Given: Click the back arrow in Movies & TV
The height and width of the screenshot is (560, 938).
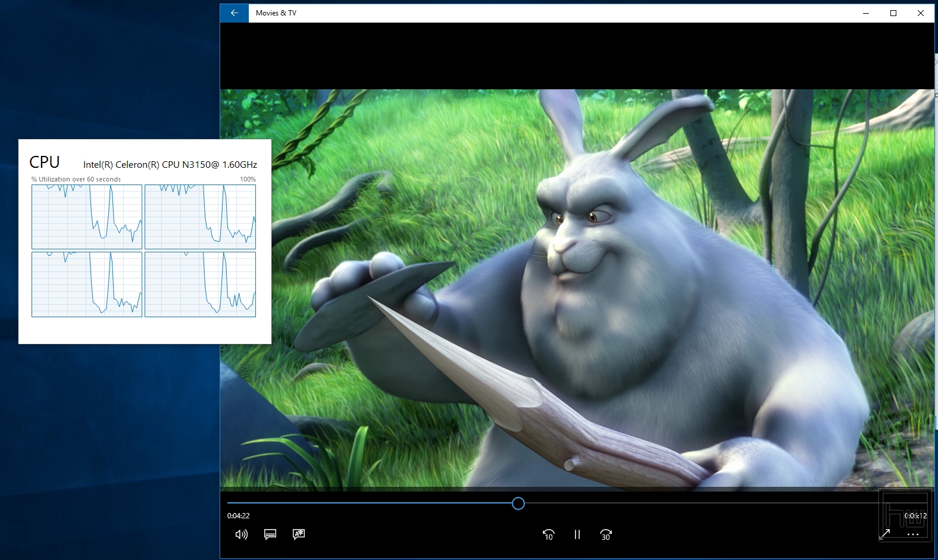Looking at the screenshot, I should tap(234, 12).
